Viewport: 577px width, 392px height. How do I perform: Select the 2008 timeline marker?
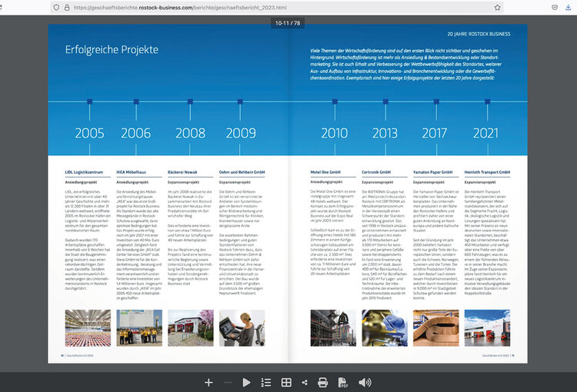point(190,101)
